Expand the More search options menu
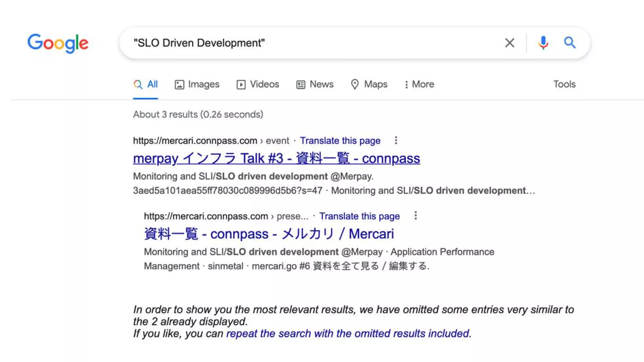This screenshot has width=644, height=362. coord(419,84)
